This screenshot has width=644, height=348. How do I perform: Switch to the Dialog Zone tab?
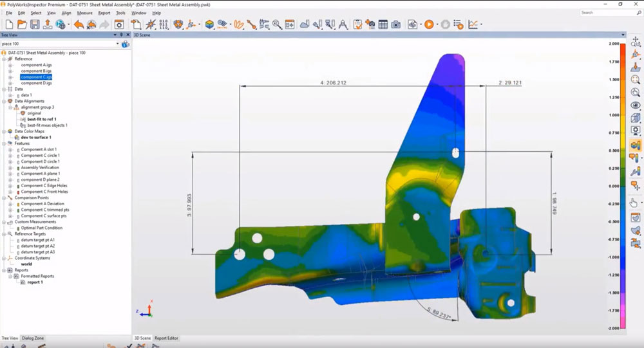[x=33, y=338]
